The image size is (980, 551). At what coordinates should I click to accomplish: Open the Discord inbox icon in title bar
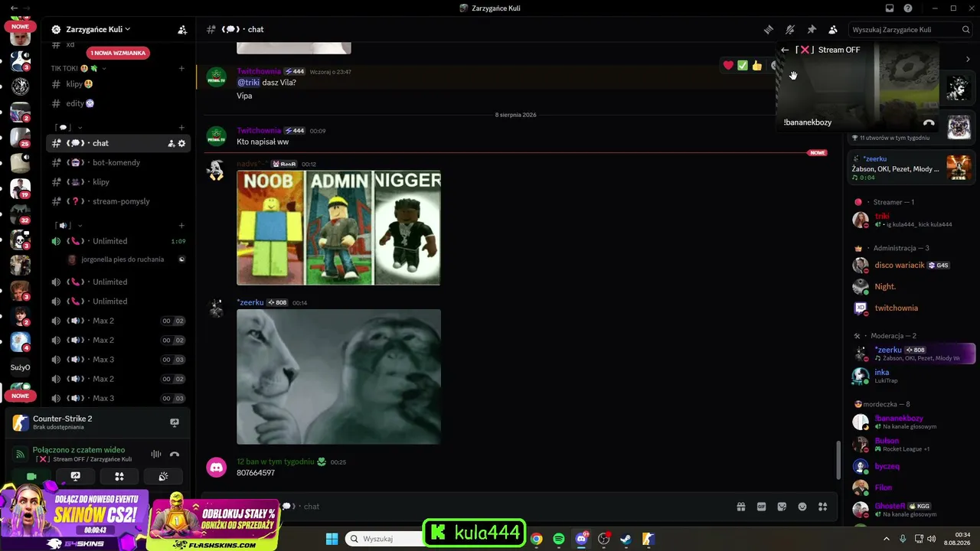click(890, 8)
